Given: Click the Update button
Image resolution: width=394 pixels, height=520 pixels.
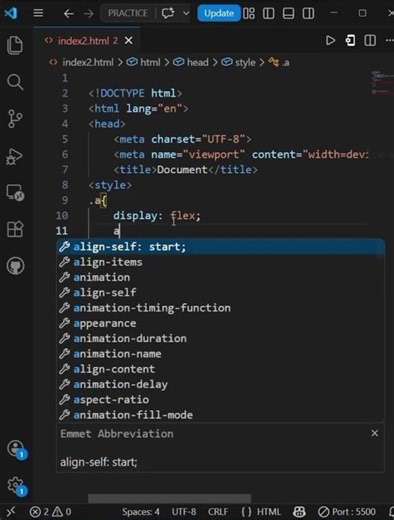Looking at the screenshot, I should [x=219, y=13].
